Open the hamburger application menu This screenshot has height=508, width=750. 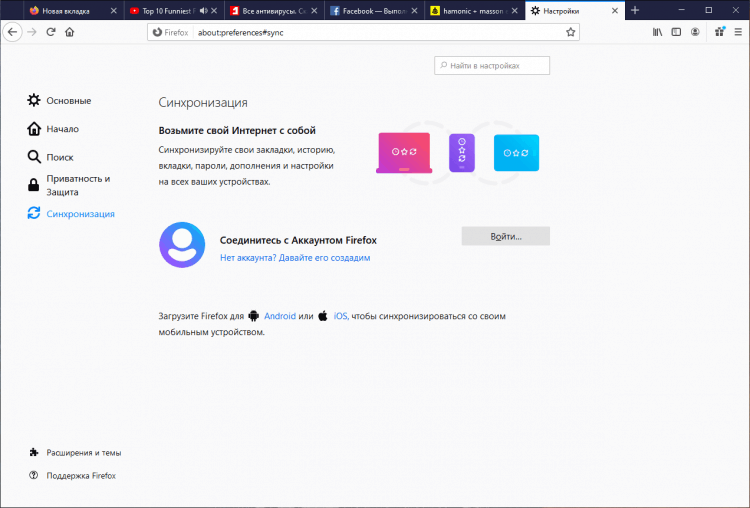(x=738, y=32)
